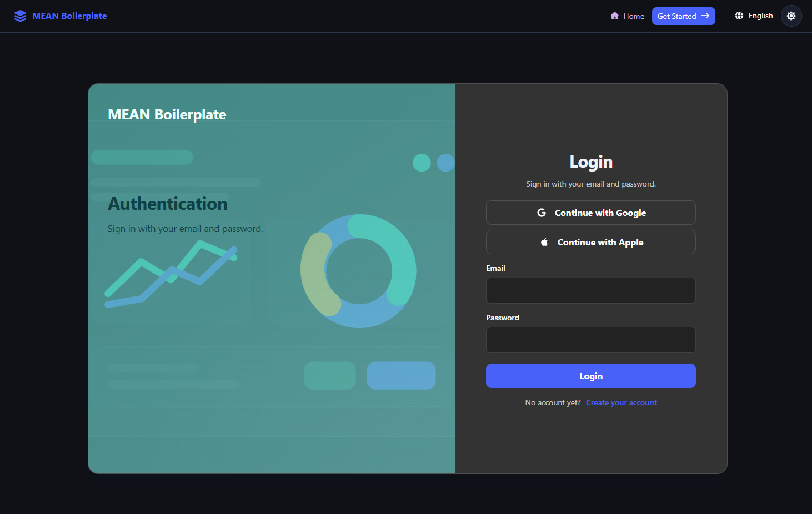Click the line chart illustration
812x514 pixels.
(x=171, y=275)
